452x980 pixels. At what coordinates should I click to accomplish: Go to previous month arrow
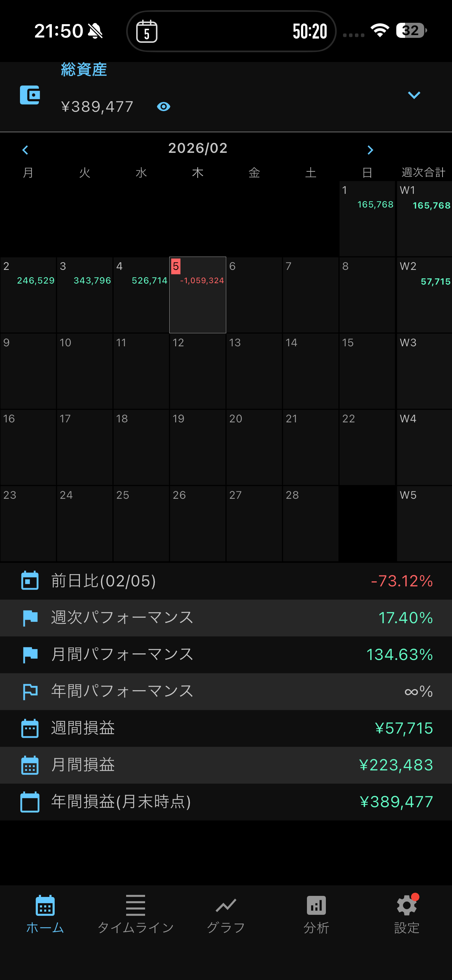click(26, 150)
